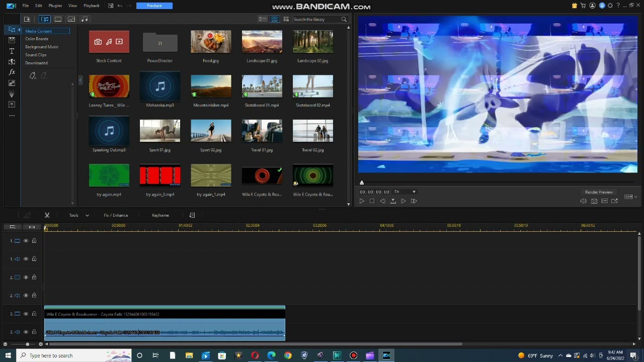The width and height of the screenshot is (644, 362).
Task: Show all media types filter icon
Action: click(45, 19)
